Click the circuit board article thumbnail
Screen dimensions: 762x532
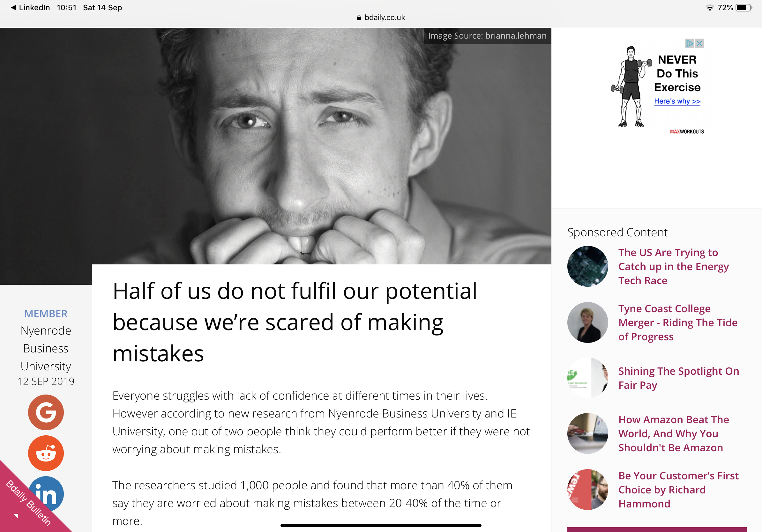coord(587,266)
